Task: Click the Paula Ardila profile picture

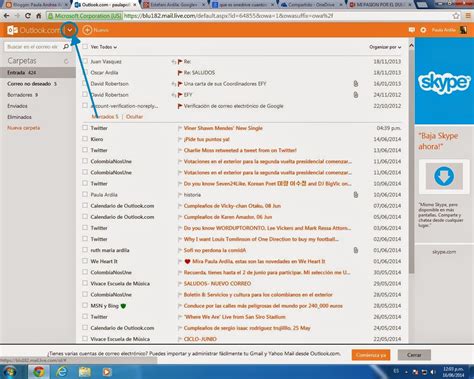Action: tap(463, 30)
